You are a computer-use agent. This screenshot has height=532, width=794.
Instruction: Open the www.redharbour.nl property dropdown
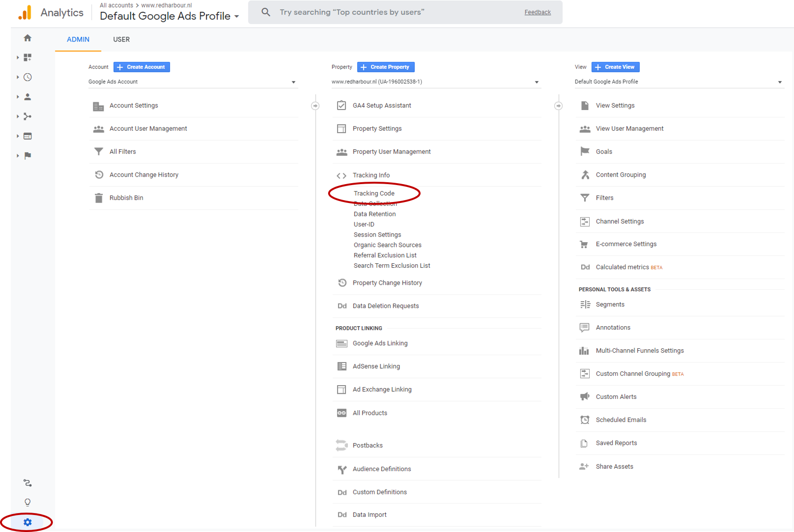point(436,82)
